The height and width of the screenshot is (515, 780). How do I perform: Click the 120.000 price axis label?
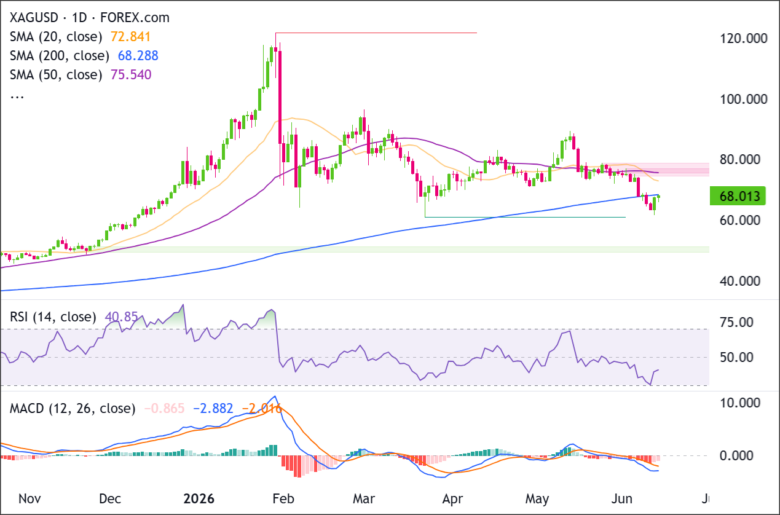(x=744, y=38)
